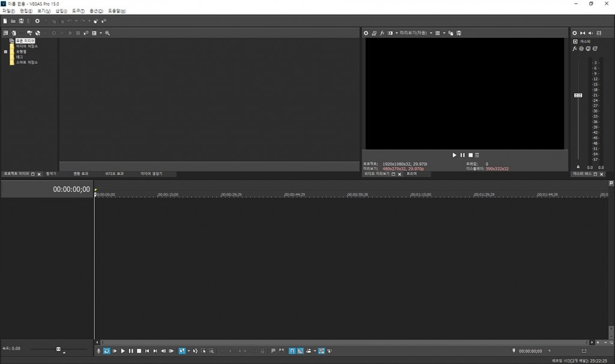Image resolution: width=615 pixels, height=364 pixels.
Task: Click the media search magnifier icon
Action: [x=108, y=33]
